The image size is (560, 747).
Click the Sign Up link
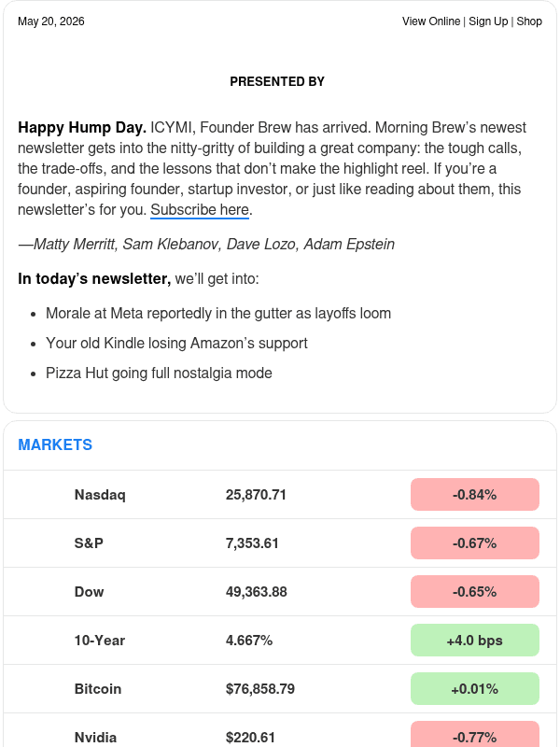point(488,21)
